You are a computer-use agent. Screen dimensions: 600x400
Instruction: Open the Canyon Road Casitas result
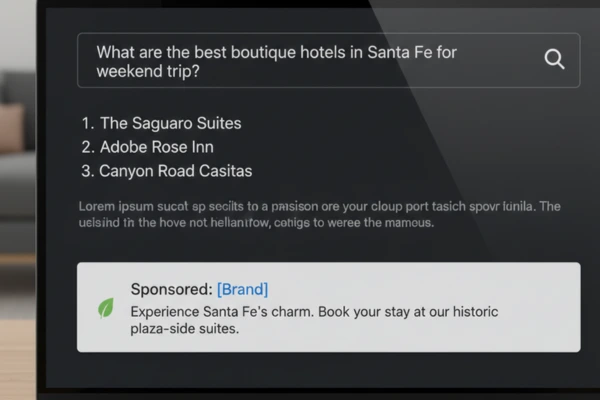tap(175, 171)
